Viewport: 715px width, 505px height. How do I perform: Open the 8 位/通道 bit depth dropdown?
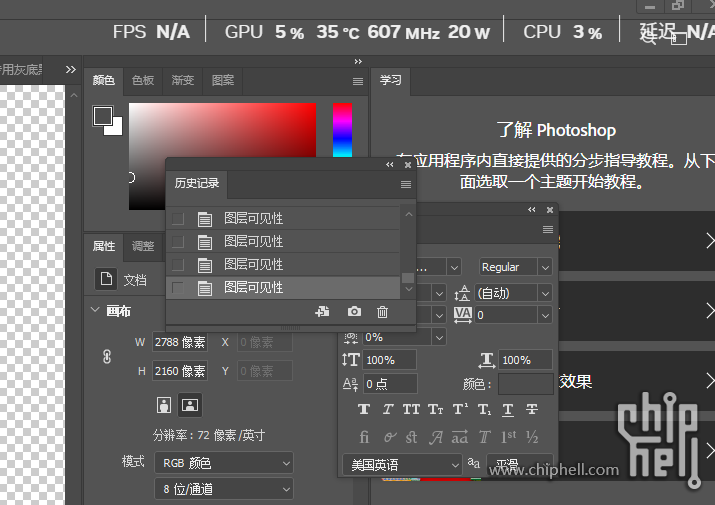[x=224, y=489]
